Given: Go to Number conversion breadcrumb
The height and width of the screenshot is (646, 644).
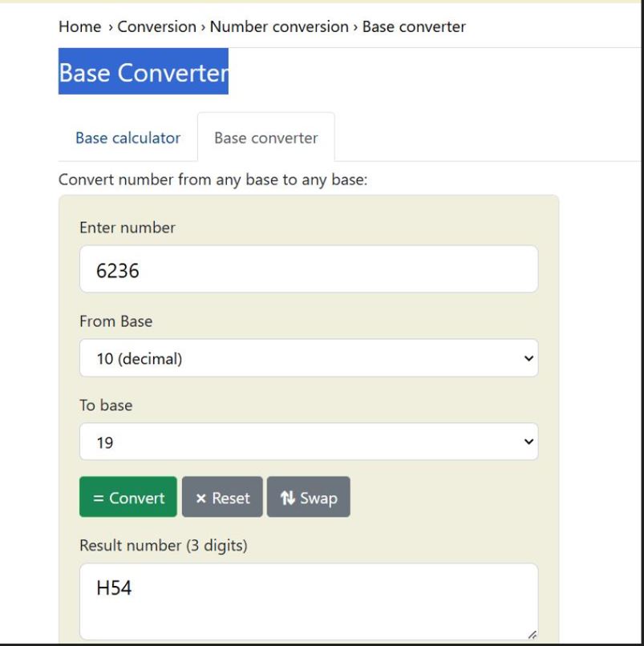Looking at the screenshot, I should pyautogui.click(x=279, y=26).
